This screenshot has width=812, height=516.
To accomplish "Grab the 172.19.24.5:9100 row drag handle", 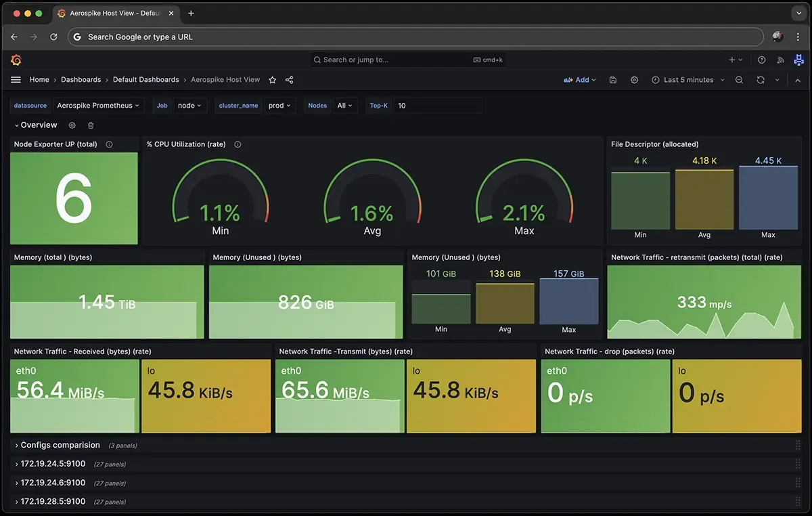I will tap(798, 464).
